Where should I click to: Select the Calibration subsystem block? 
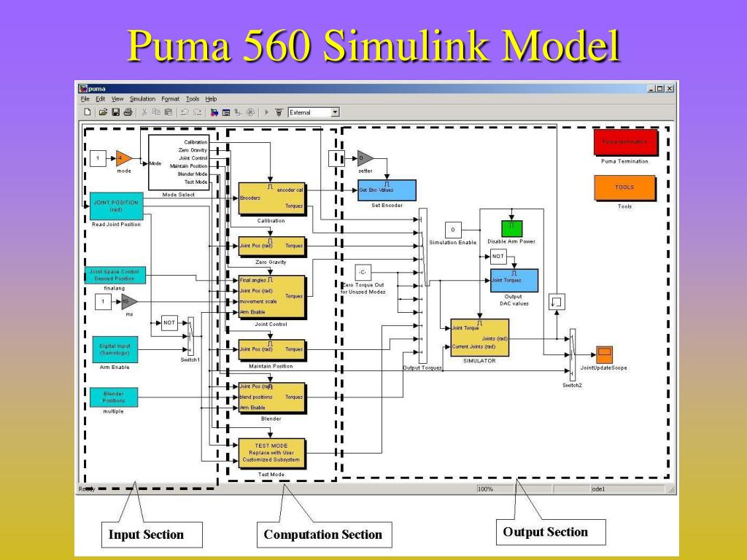point(271,199)
